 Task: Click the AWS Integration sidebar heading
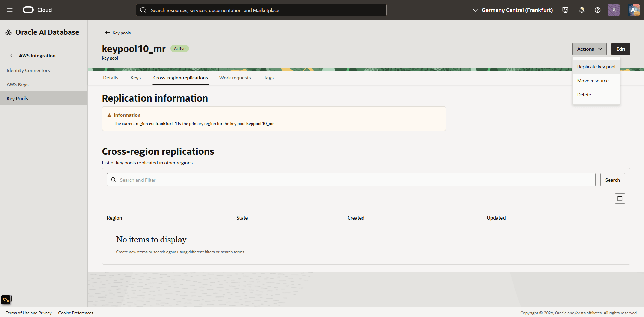coord(37,56)
